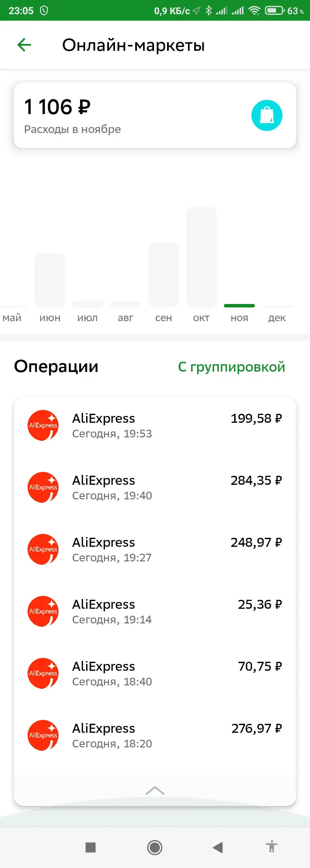Collapse operations list with chevron up
This screenshot has width=310, height=868.
(155, 790)
